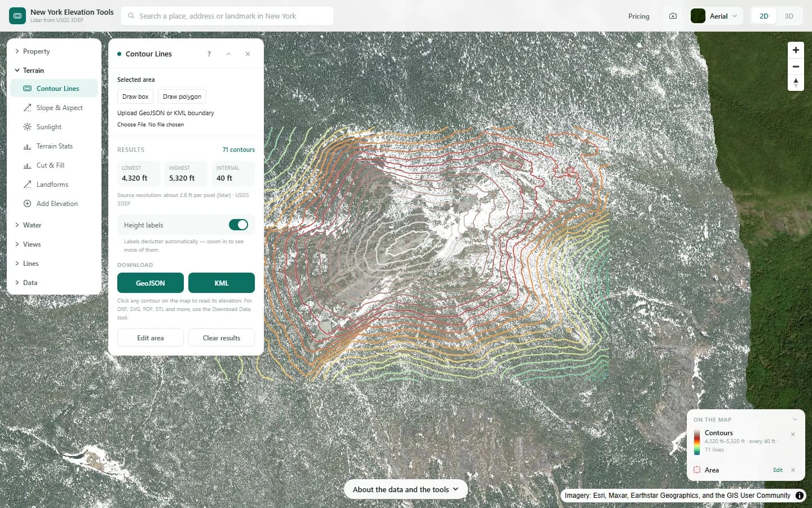Open the Sunlight tool
The width and height of the screenshot is (812, 508).
click(x=54, y=127)
